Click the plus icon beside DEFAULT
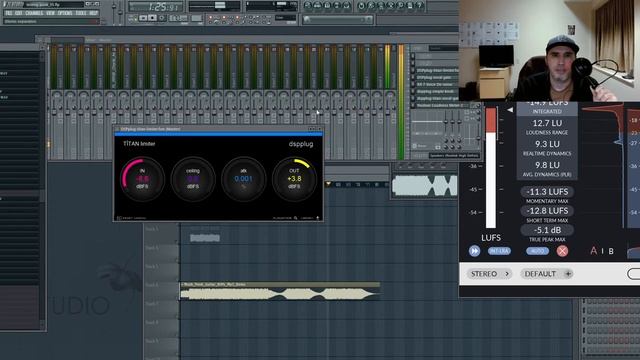Screen dimensions: 640x360 click(568, 274)
